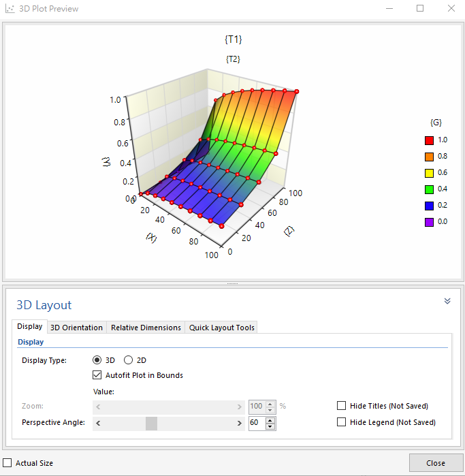Click the green 0.4 legend swatch
Image resolution: width=465 pixels, height=476 pixels.
429,190
